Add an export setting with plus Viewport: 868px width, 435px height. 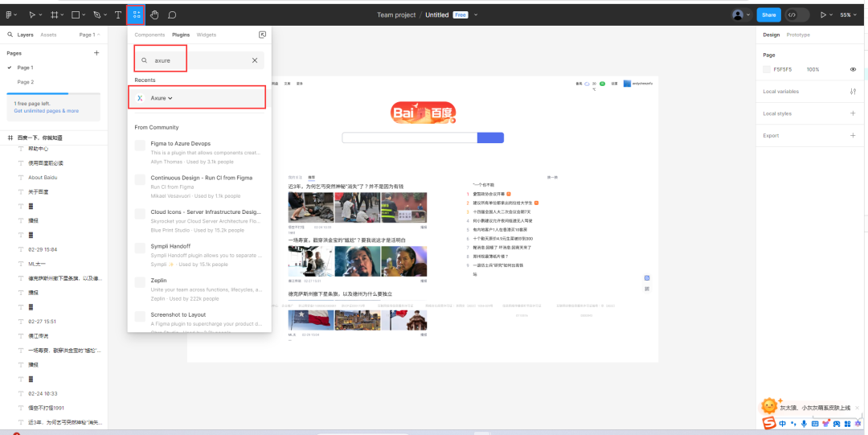pos(853,135)
